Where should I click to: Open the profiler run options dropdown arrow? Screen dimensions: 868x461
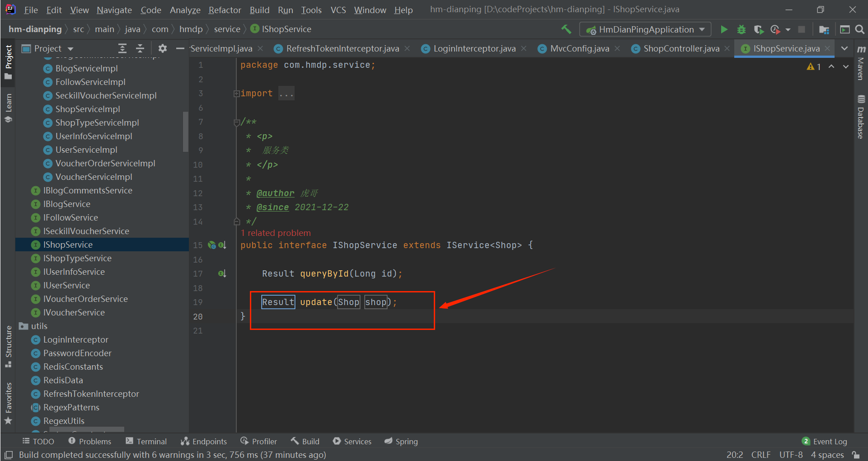click(x=788, y=30)
